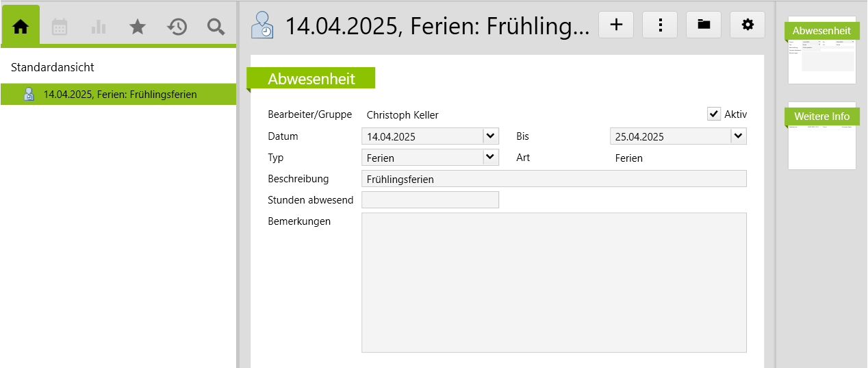
Task: Open search via magnifying glass icon
Action: (x=216, y=27)
